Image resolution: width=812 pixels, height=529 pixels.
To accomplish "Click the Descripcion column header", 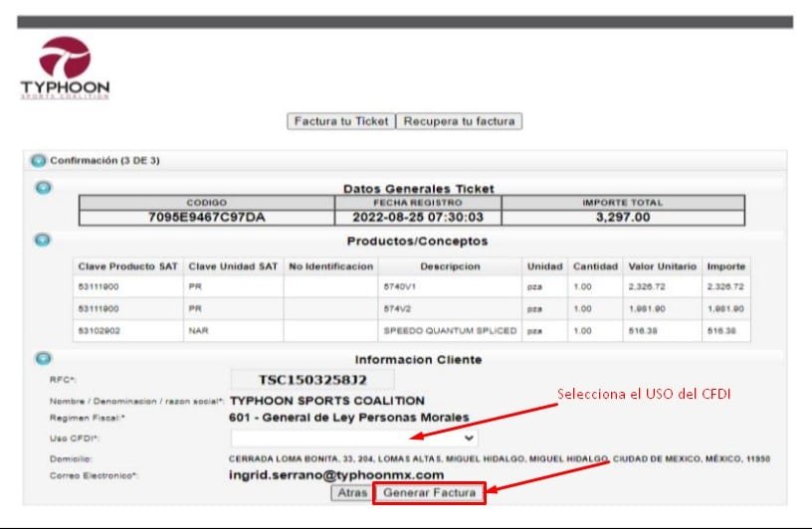I will click(x=450, y=266).
